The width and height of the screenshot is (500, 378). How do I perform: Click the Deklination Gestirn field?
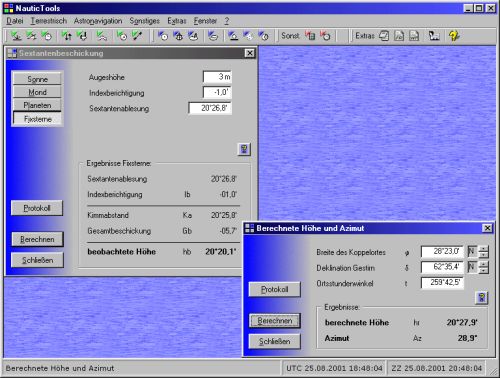(442, 267)
